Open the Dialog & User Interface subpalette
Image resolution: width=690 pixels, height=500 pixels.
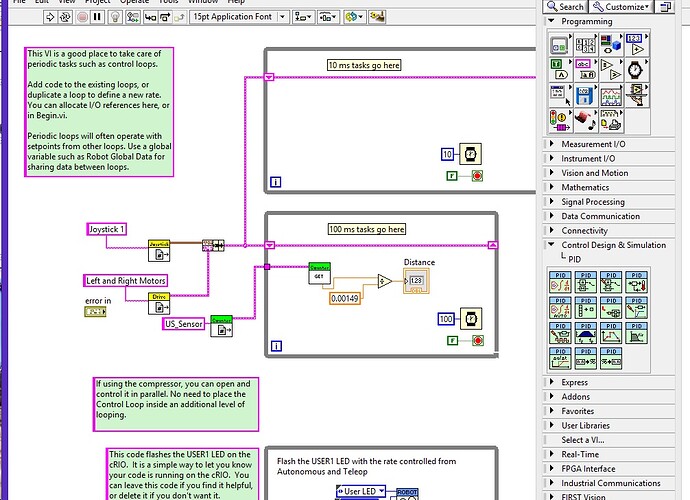pos(560,96)
